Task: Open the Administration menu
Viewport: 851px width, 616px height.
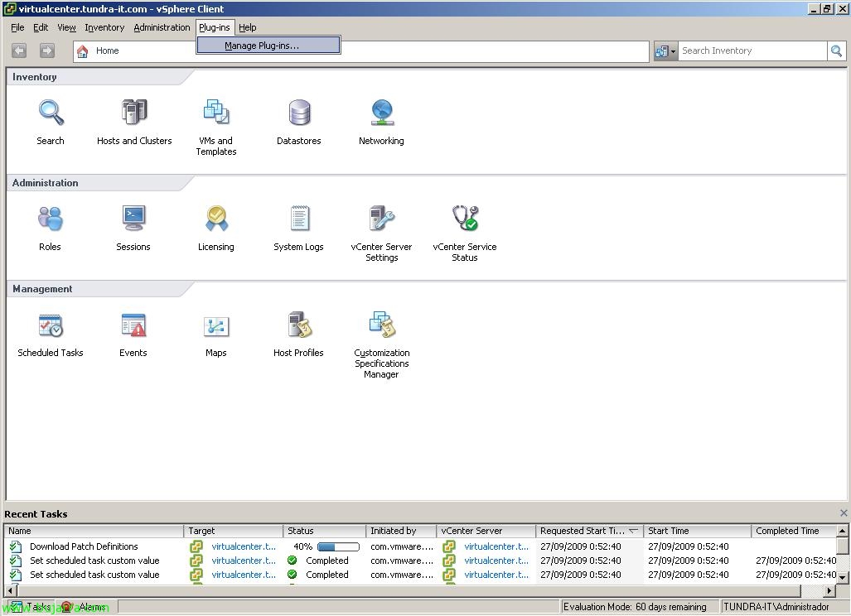Action: click(162, 27)
